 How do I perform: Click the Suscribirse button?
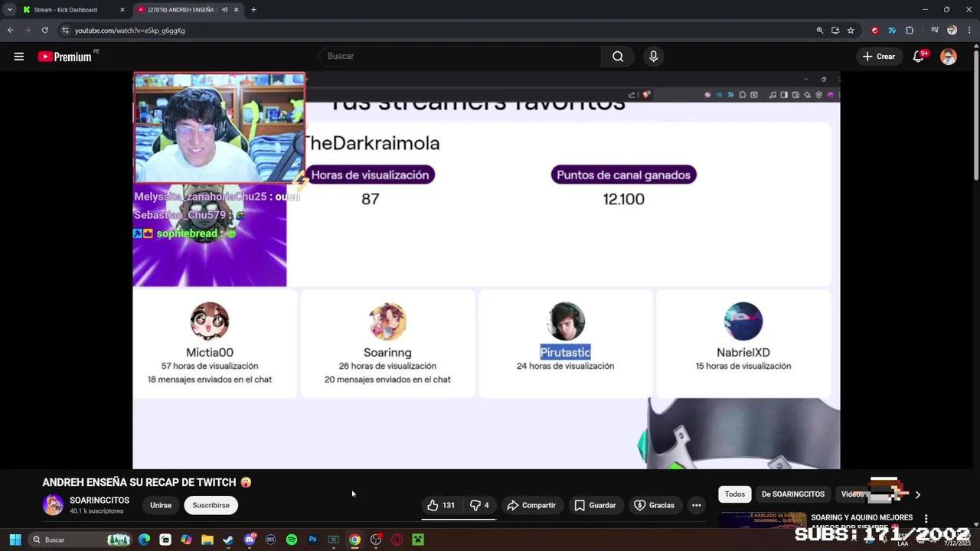(x=211, y=505)
